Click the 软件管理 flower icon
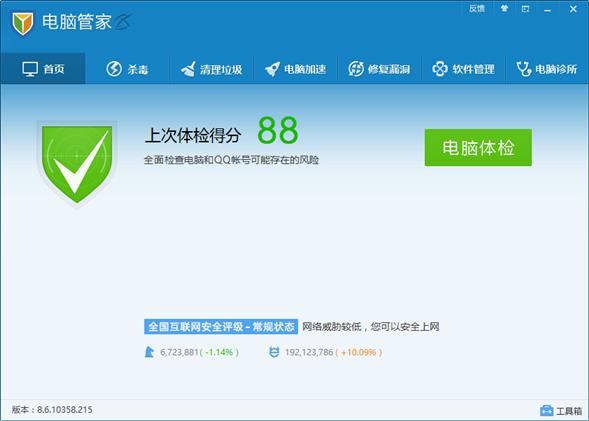 (440, 69)
